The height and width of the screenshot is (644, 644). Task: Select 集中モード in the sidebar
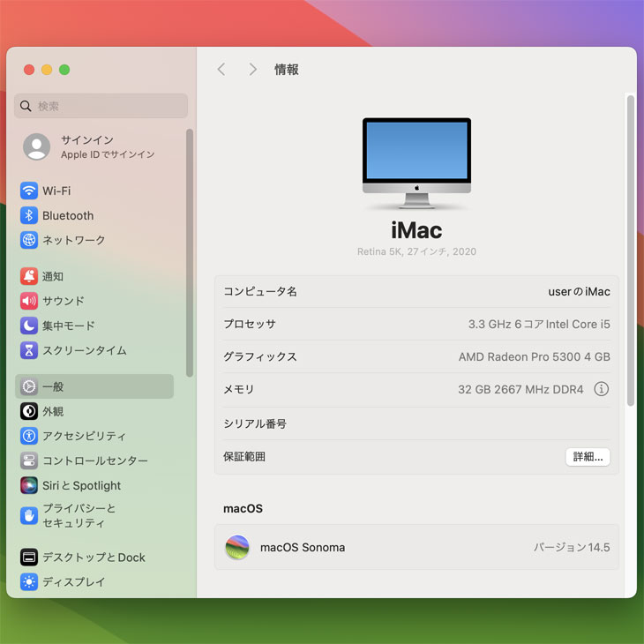point(94,326)
